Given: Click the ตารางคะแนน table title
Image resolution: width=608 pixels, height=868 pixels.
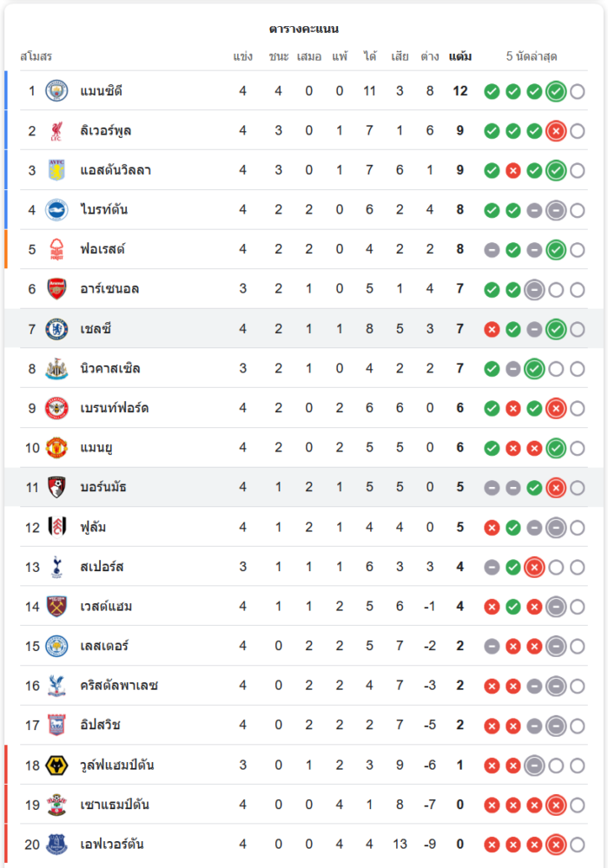Looking at the screenshot, I should (x=304, y=30).
